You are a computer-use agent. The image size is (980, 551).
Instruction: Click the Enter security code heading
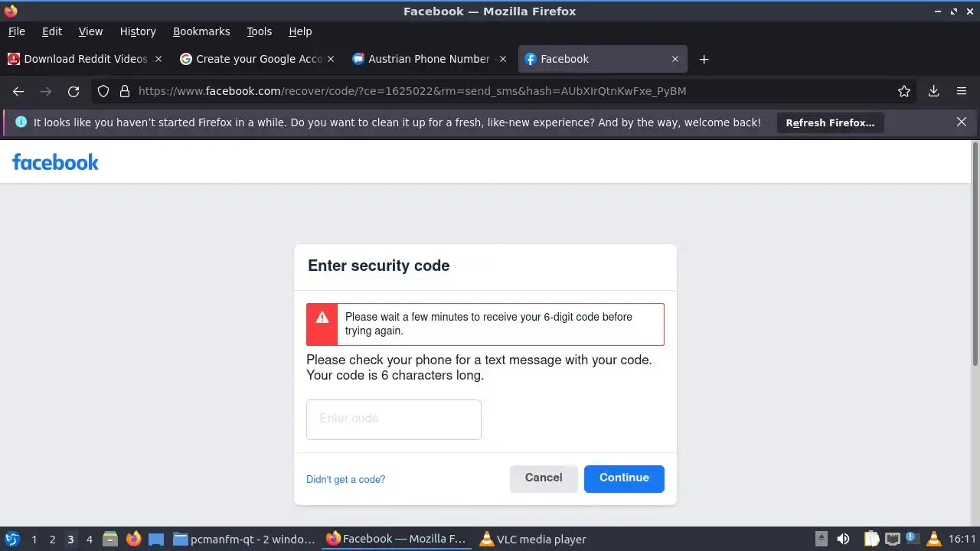tap(378, 266)
